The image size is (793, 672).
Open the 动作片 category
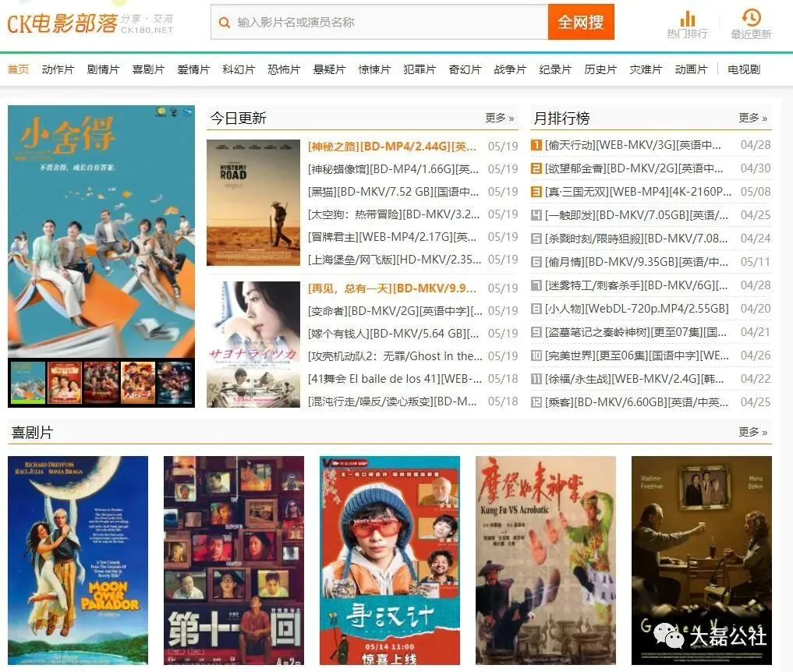click(x=58, y=69)
